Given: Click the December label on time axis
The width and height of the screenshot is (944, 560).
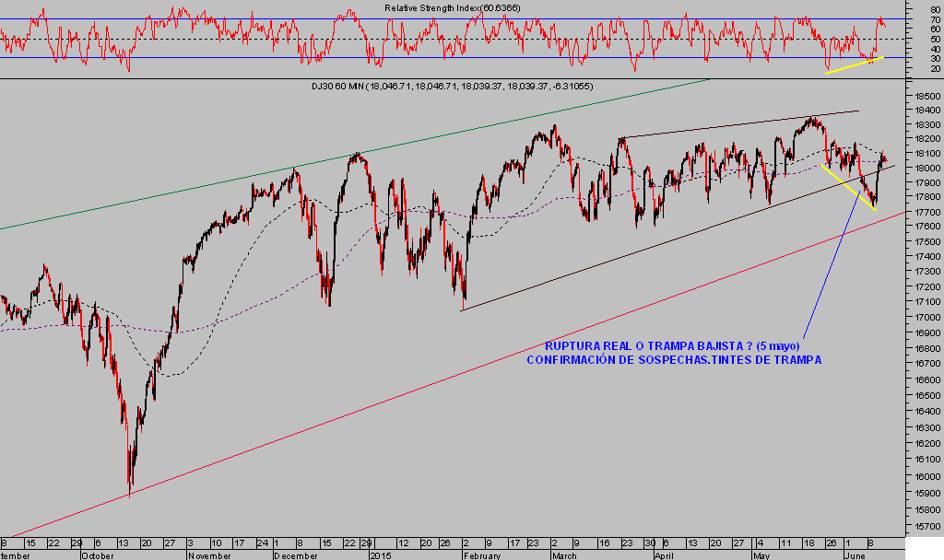Looking at the screenshot, I should coord(295,555).
